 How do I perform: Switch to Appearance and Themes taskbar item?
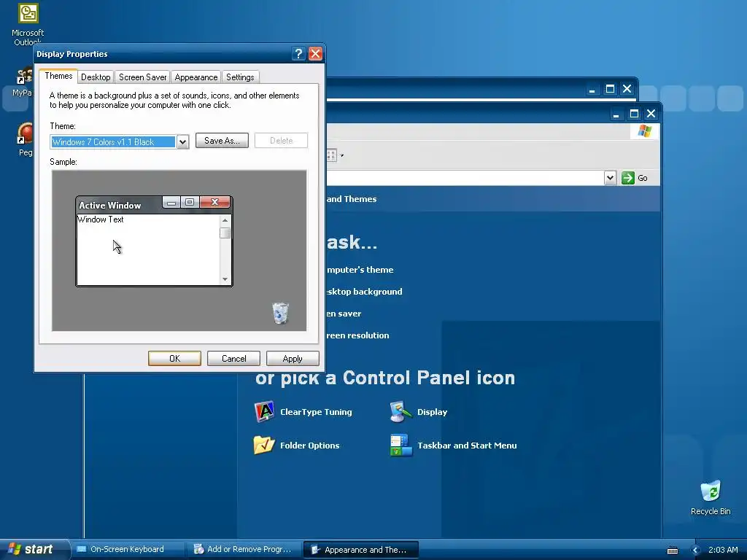click(x=360, y=550)
